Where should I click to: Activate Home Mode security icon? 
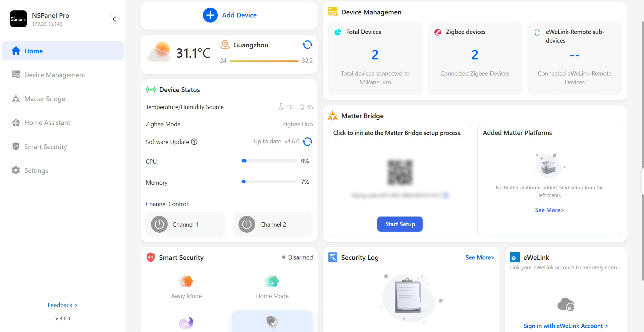point(272,281)
